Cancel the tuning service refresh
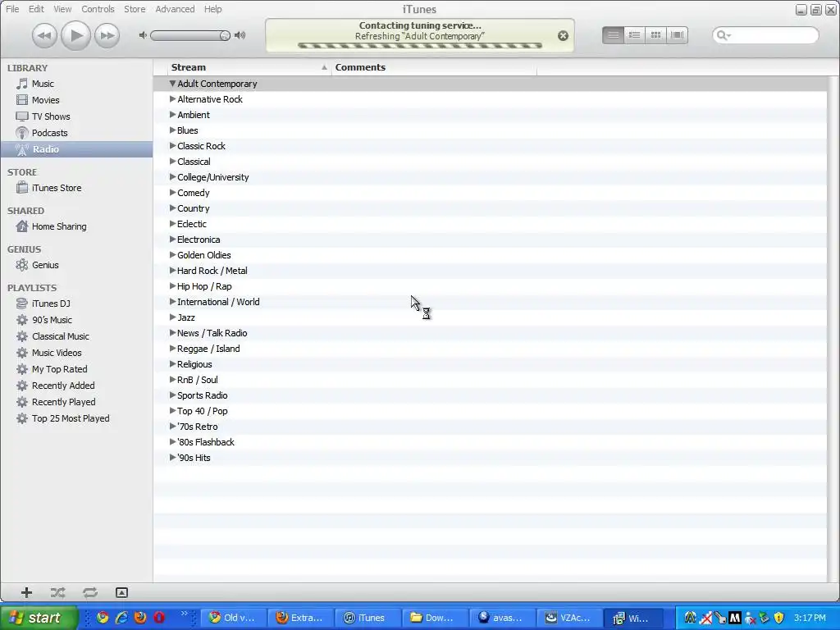 [563, 36]
